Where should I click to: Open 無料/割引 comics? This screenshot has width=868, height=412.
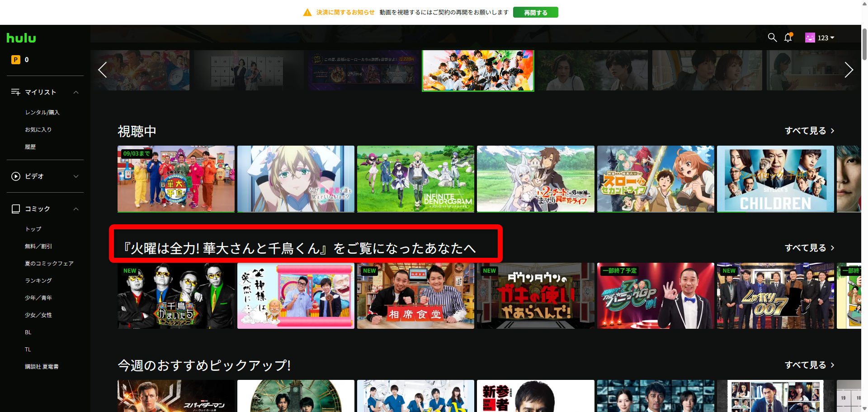coord(38,246)
